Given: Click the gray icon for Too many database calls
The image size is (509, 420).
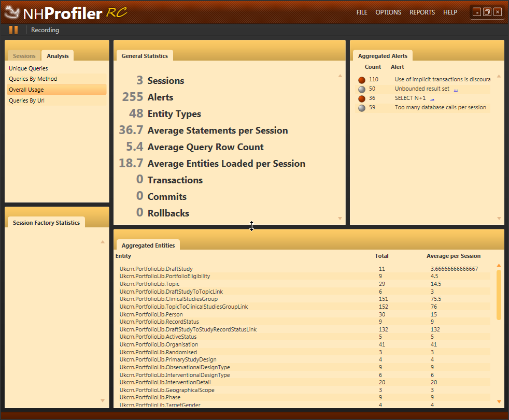Looking at the screenshot, I should pos(362,108).
